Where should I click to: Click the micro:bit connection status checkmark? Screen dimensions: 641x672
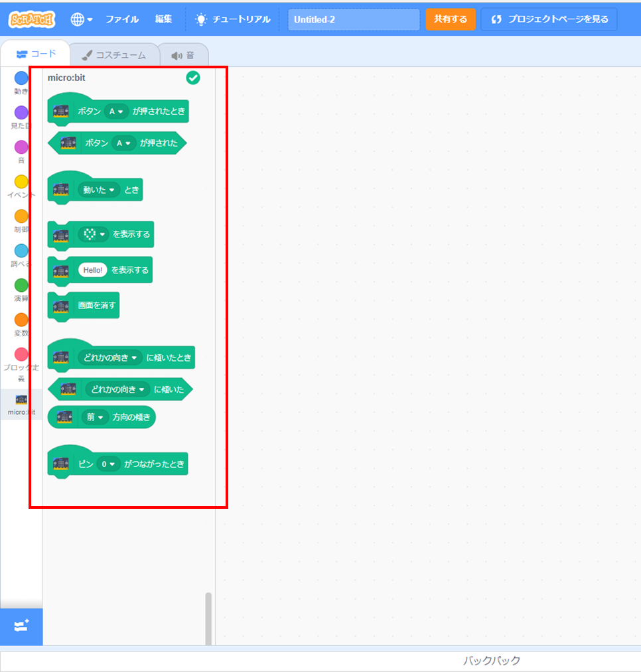(x=193, y=78)
